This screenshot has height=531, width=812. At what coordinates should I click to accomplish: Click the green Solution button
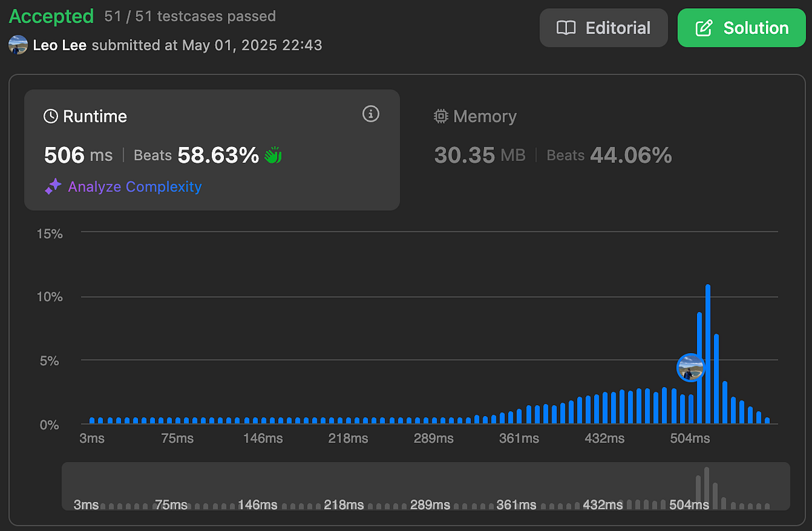coord(742,28)
